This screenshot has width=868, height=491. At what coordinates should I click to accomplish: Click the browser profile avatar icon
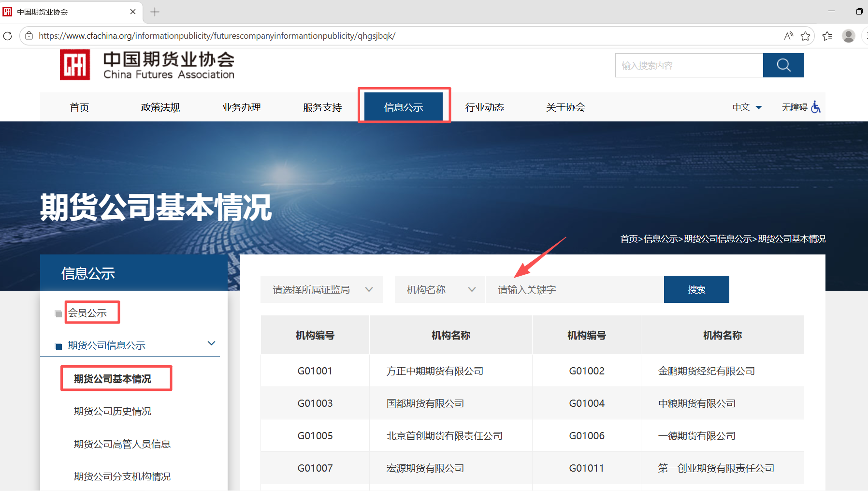pos(848,36)
